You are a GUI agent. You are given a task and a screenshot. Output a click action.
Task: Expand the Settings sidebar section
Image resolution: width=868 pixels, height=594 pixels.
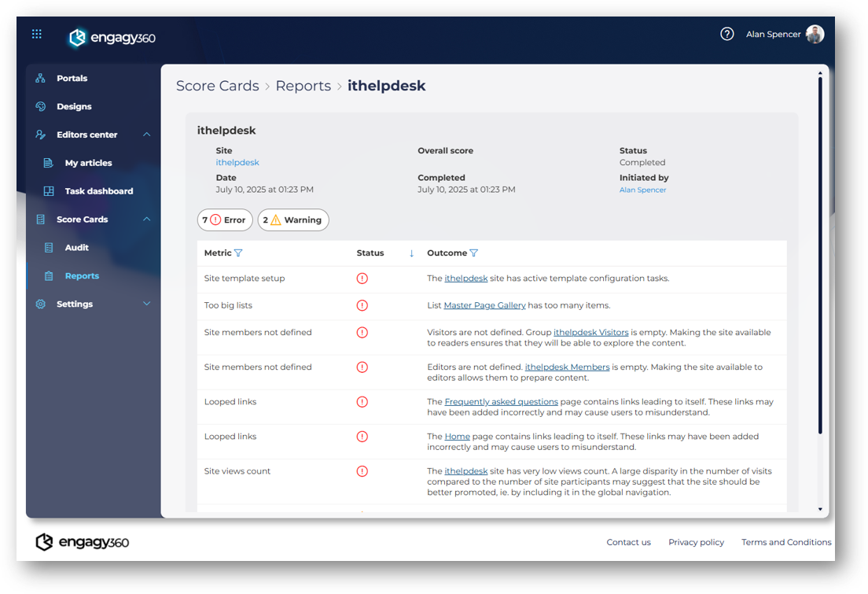146,304
